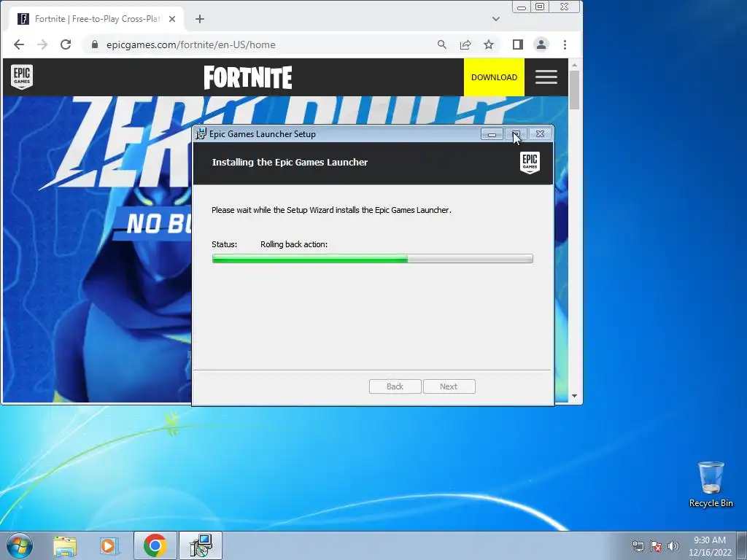Viewport: 747px width, 560px height.
Task: Click the share page icon
Action: [465, 44]
